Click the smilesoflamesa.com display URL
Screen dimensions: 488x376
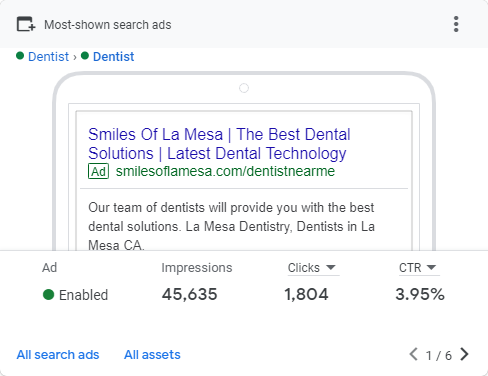tap(225, 171)
